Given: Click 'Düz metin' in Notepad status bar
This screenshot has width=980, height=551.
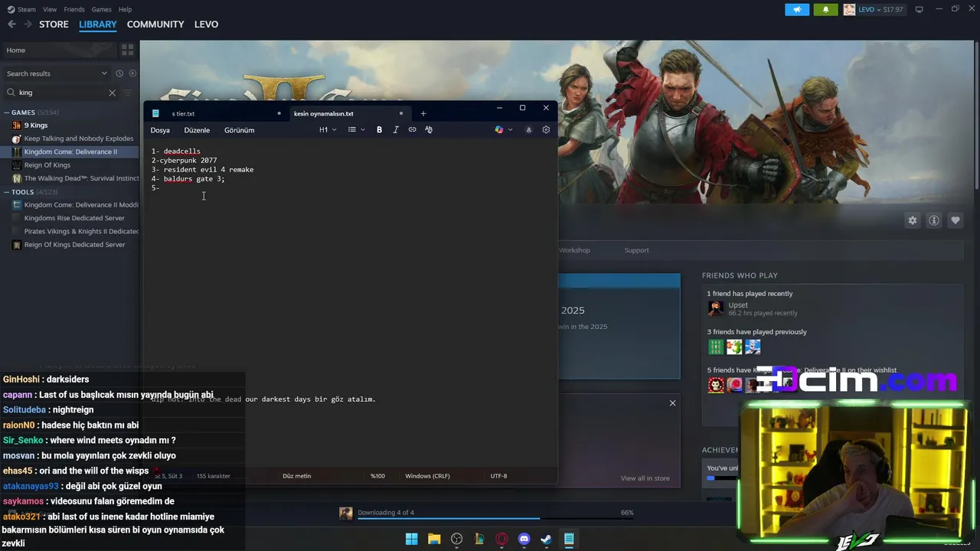Looking at the screenshot, I should [x=296, y=476].
